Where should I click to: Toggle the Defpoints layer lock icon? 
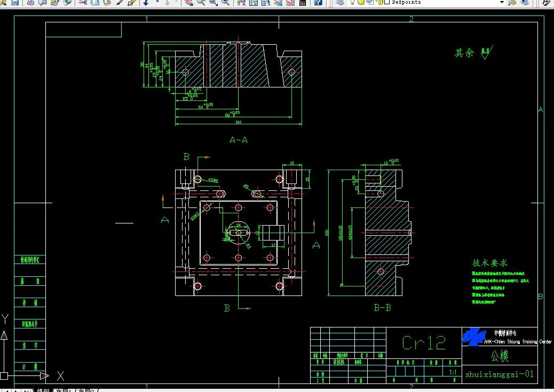coord(380,2)
